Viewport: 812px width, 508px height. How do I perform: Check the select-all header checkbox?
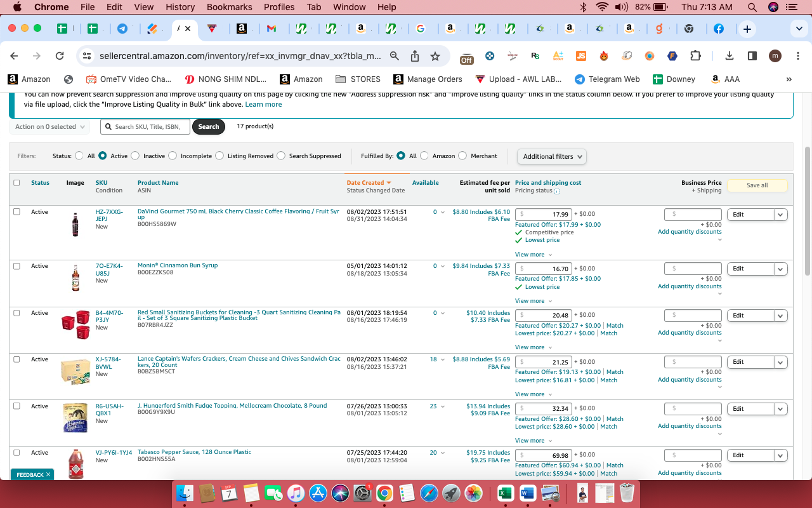click(x=17, y=183)
